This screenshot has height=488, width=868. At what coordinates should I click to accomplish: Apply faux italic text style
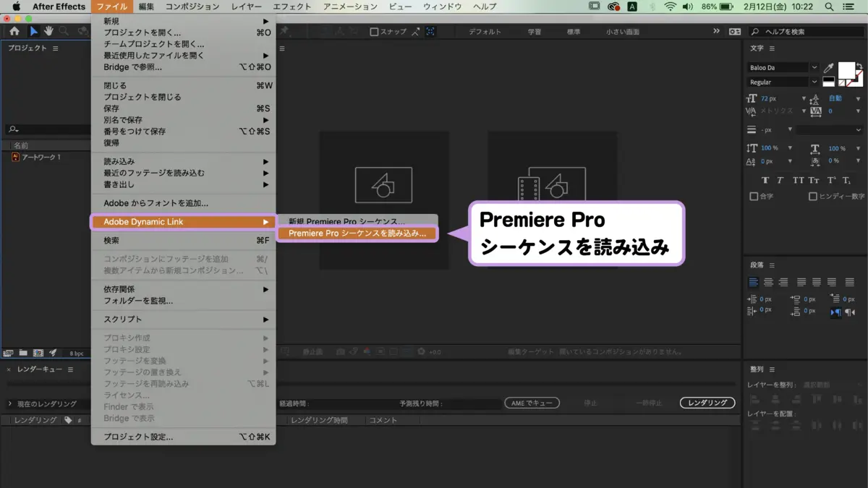pyautogui.click(x=780, y=179)
